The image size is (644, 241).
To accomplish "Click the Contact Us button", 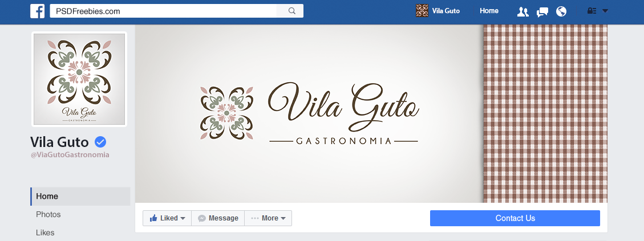I will [515, 218].
